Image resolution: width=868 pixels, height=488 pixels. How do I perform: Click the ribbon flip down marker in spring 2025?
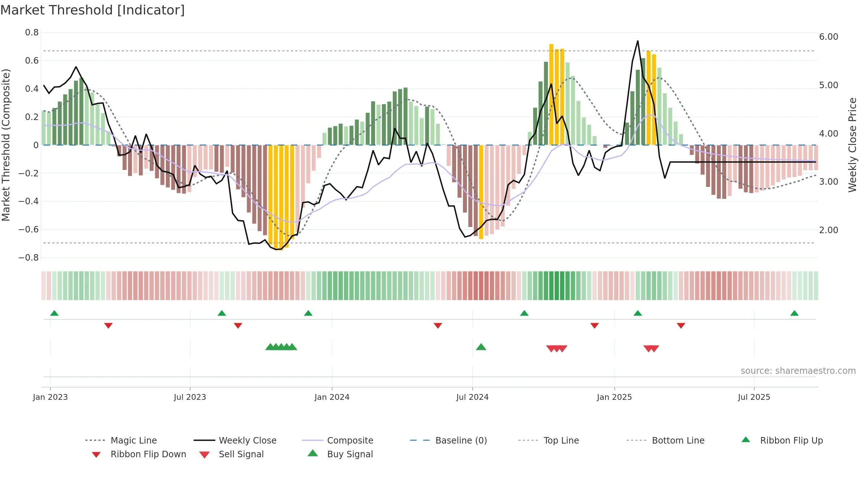tap(681, 326)
